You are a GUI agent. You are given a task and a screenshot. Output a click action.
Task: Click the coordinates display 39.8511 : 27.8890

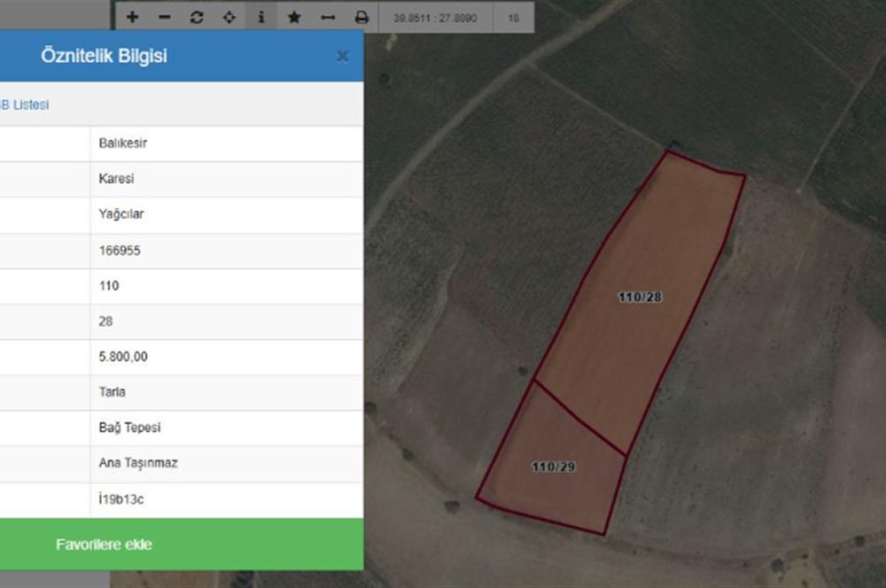pyautogui.click(x=435, y=17)
